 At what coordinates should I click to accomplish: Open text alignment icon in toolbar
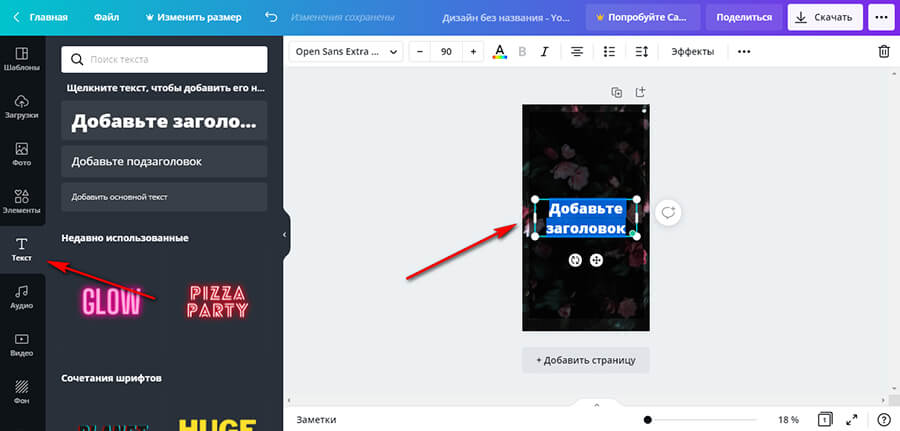point(577,51)
